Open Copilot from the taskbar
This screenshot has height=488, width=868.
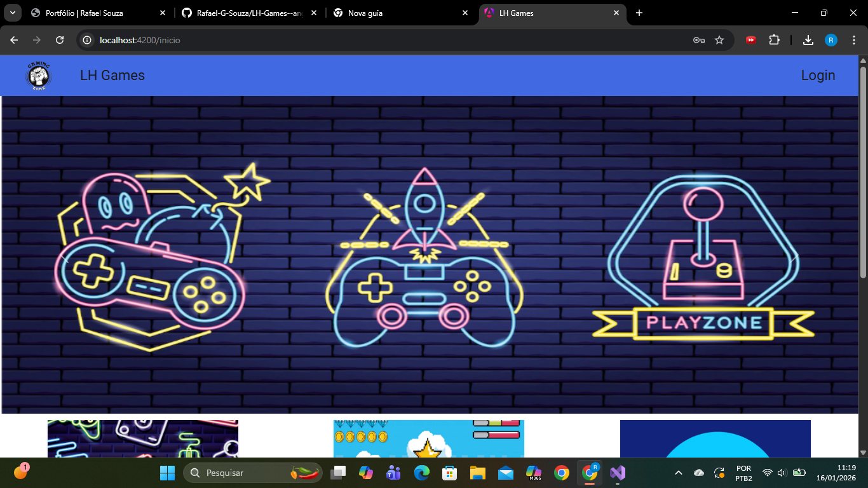367,473
